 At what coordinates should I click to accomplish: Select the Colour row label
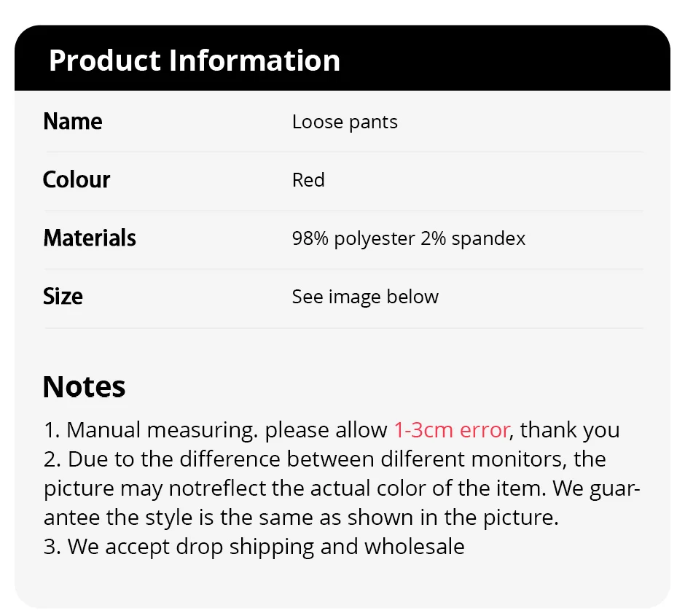tap(77, 180)
